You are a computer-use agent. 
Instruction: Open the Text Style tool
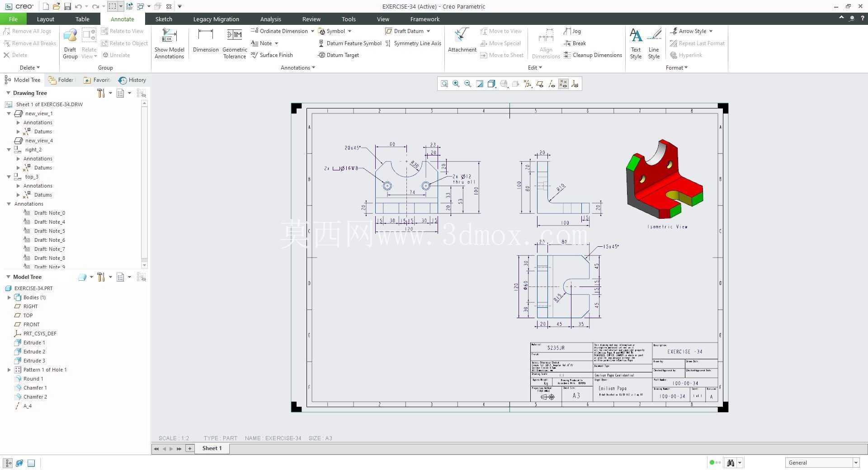pyautogui.click(x=636, y=44)
